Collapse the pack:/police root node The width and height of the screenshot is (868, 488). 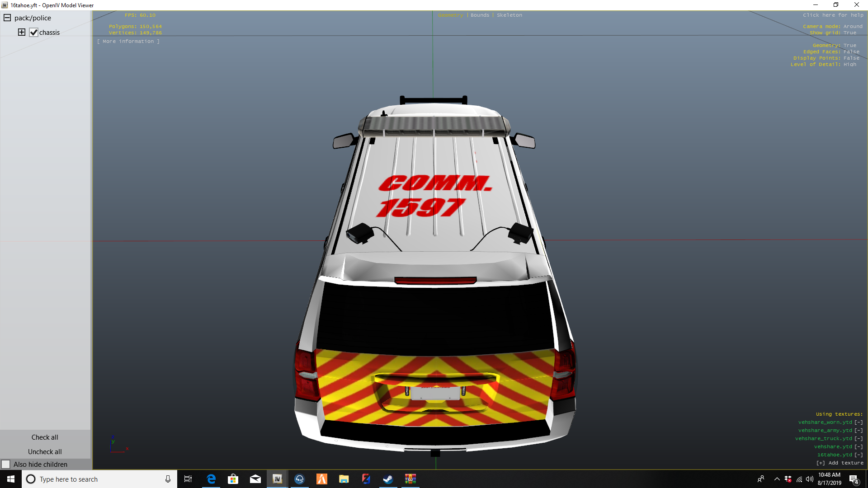click(7, 18)
